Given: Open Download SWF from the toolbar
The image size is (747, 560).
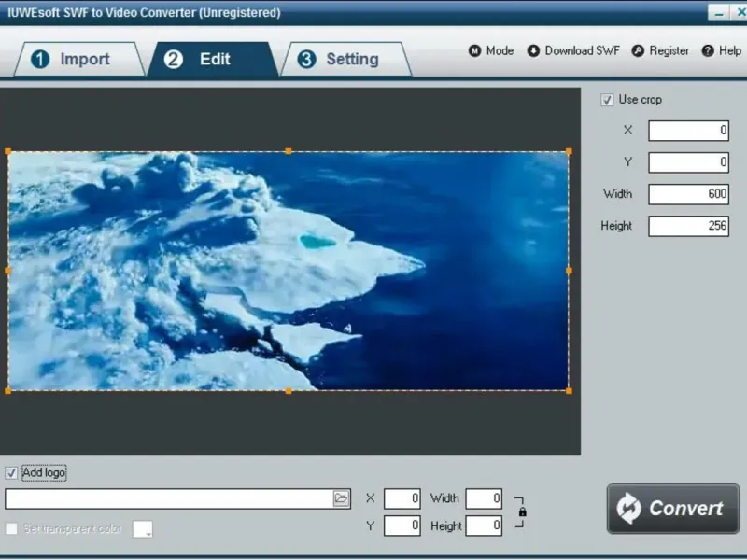Looking at the screenshot, I should point(573,50).
